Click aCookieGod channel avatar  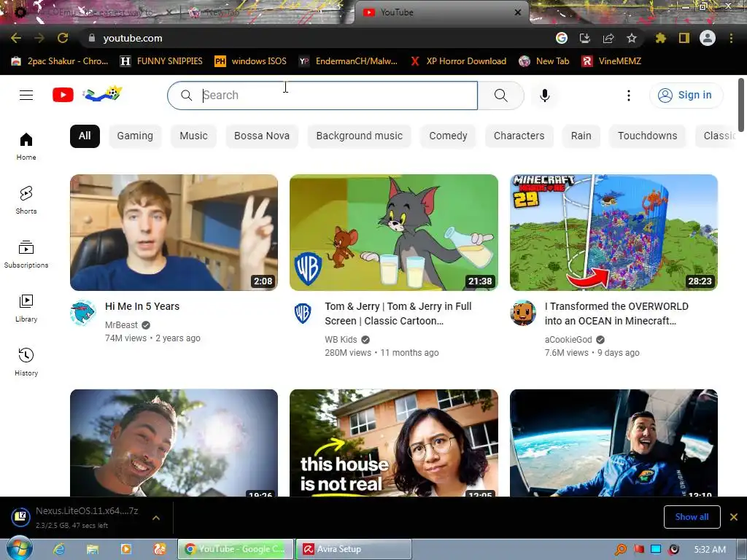(523, 313)
